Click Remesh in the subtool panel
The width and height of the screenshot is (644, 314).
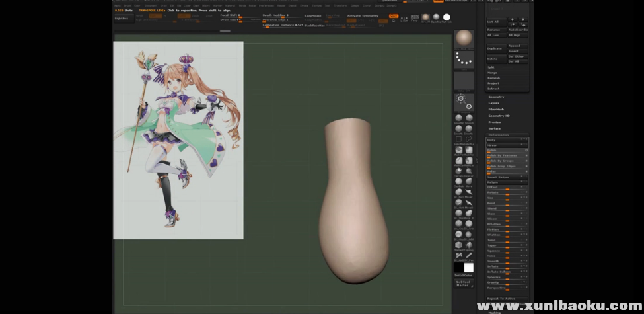click(493, 78)
